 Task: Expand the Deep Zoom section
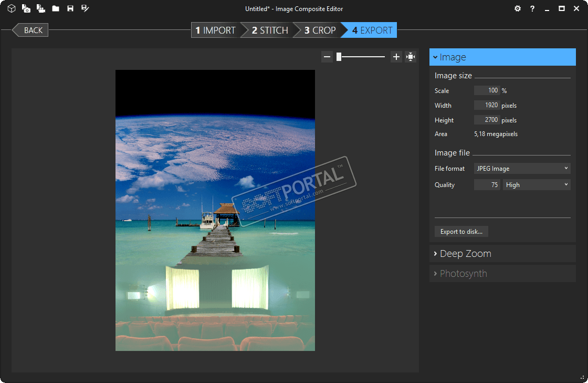pos(502,254)
